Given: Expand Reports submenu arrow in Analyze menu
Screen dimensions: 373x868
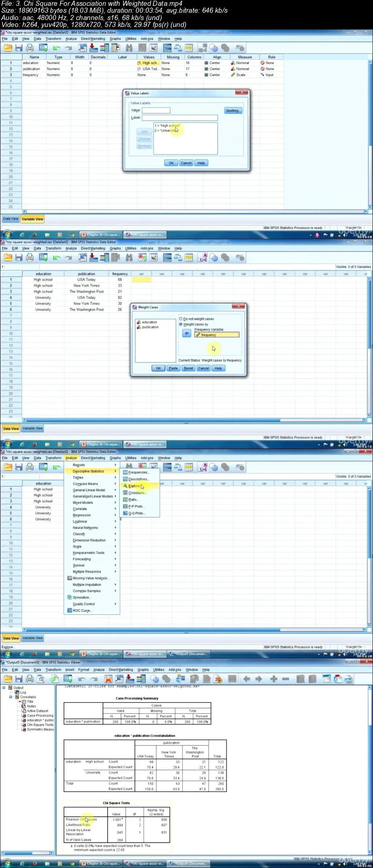Looking at the screenshot, I should click(x=115, y=465).
